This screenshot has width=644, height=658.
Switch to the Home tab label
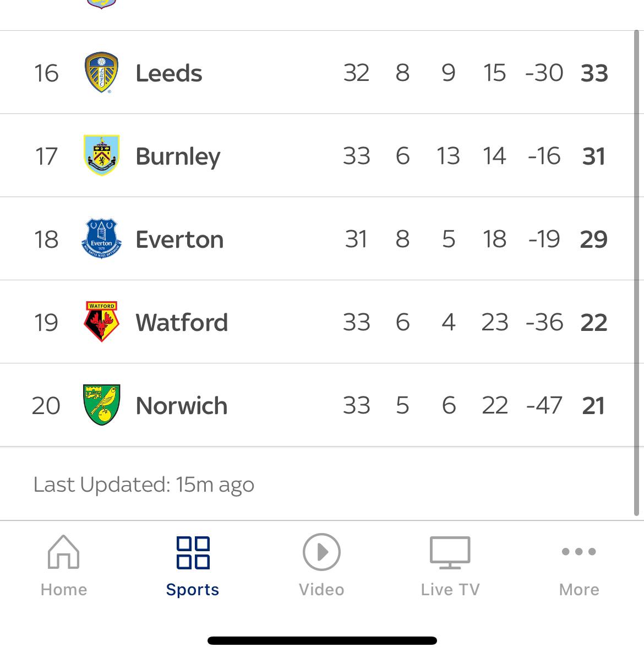64,590
